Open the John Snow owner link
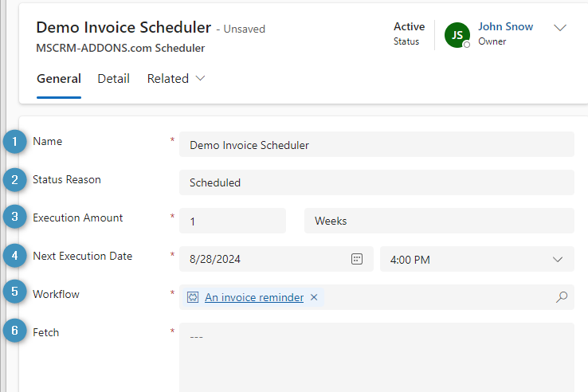This screenshot has height=392, width=588. pyautogui.click(x=505, y=26)
